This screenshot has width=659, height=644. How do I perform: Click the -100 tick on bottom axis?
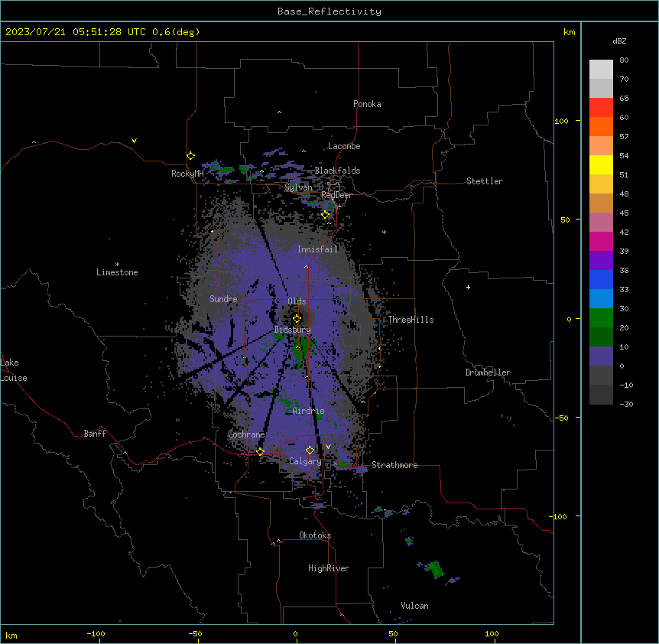[96, 633]
